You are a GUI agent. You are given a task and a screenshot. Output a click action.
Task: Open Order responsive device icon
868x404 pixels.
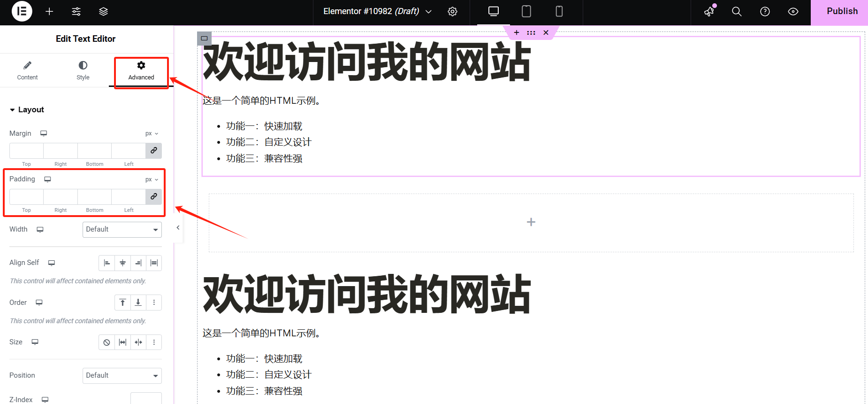(39, 303)
